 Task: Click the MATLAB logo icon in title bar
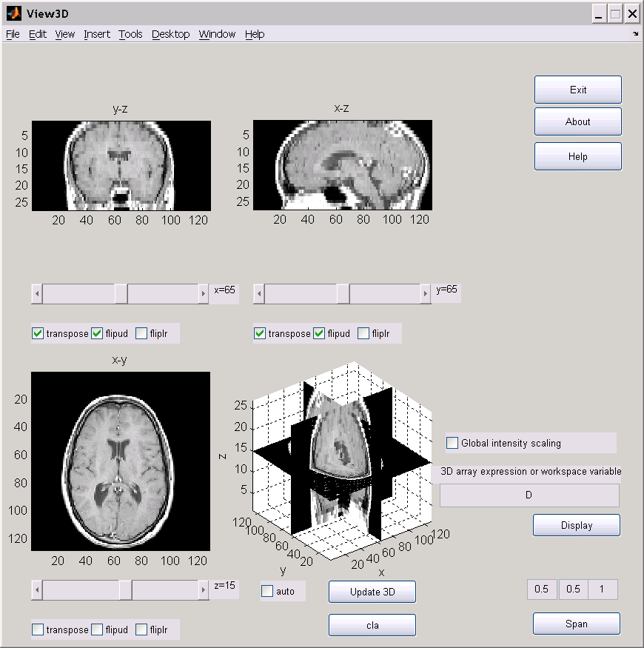[13, 13]
